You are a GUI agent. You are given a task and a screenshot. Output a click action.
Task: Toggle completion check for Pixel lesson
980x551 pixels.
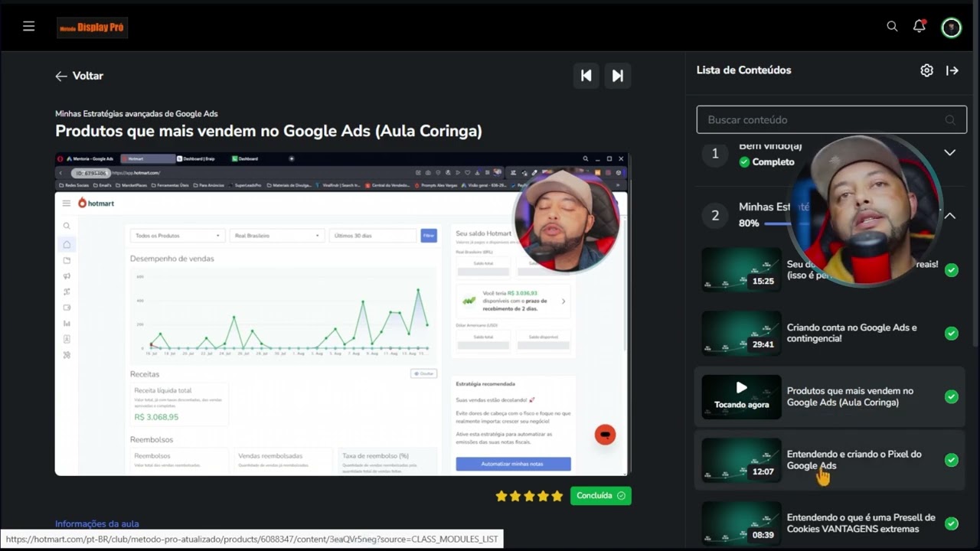coord(952,460)
